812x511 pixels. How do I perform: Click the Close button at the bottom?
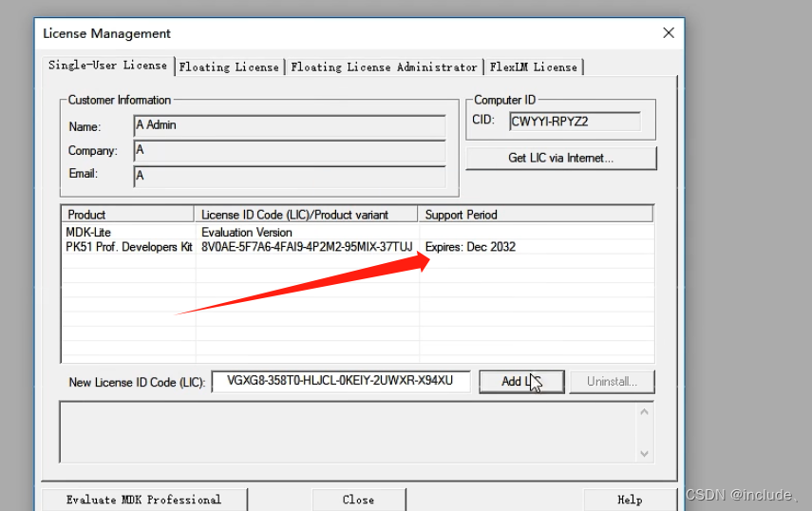[358, 500]
